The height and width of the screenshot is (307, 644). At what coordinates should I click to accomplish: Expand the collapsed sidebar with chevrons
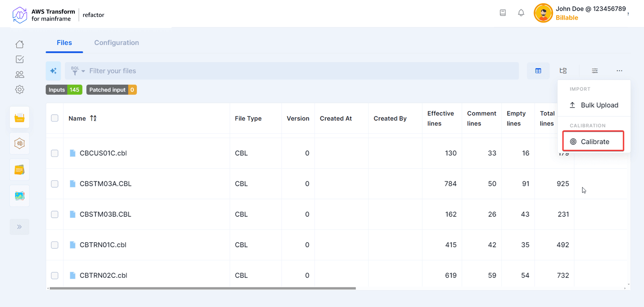coord(20,227)
